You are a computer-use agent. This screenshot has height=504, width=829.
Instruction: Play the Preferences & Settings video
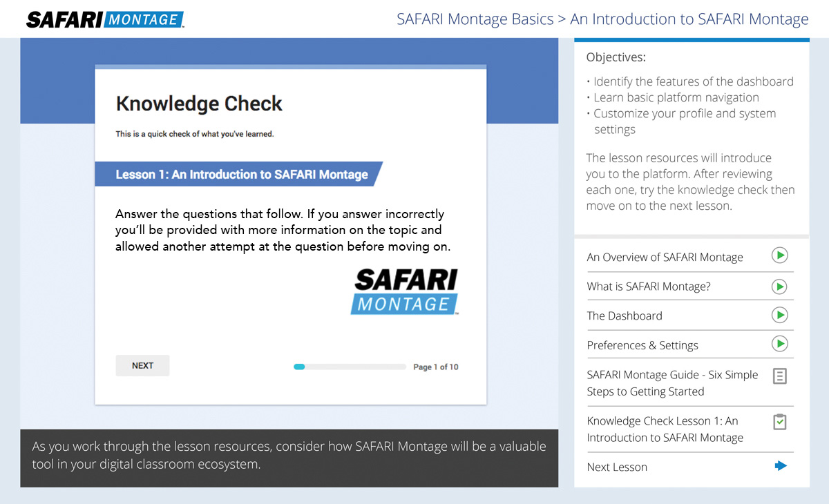779,344
